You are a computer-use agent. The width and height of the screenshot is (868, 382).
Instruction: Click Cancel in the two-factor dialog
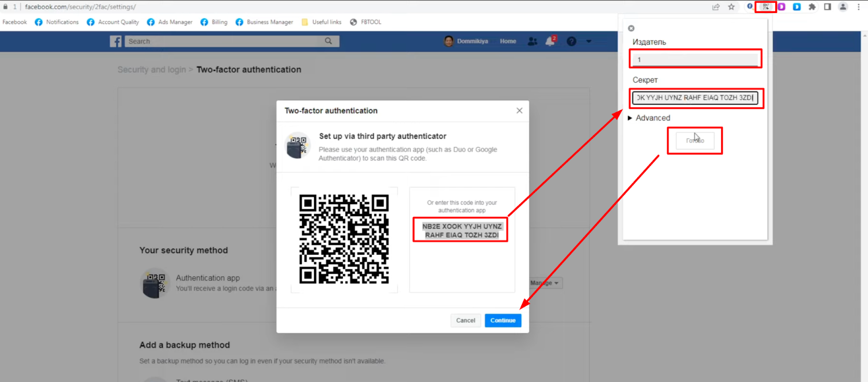465,321
